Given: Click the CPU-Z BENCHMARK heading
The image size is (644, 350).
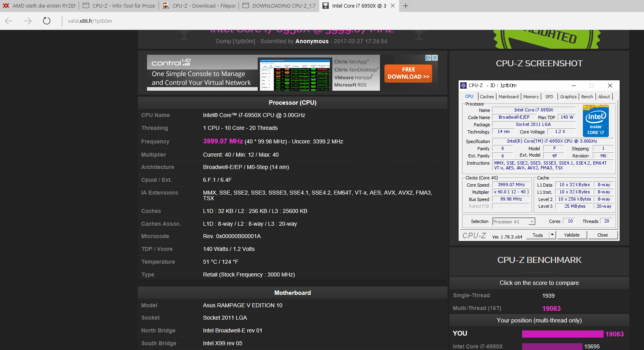Looking at the screenshot, I should [539, 260].
